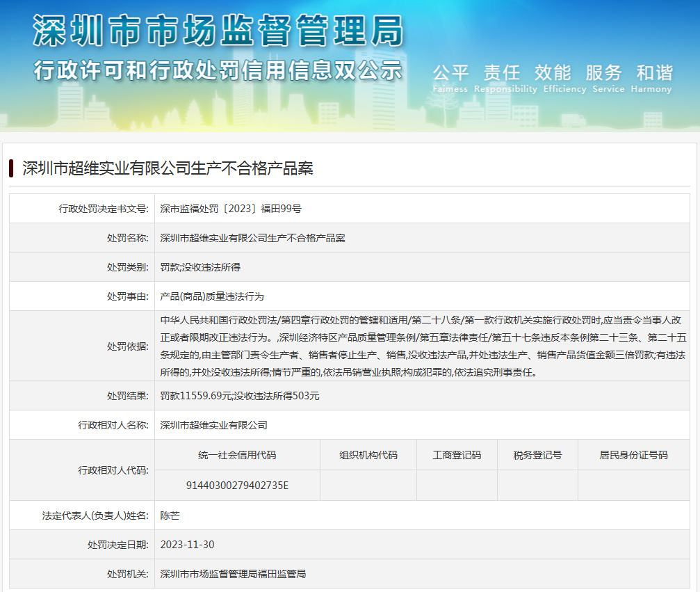
Task: Click the decision date 2023-11-30
Action: click(x=187, y=545)
